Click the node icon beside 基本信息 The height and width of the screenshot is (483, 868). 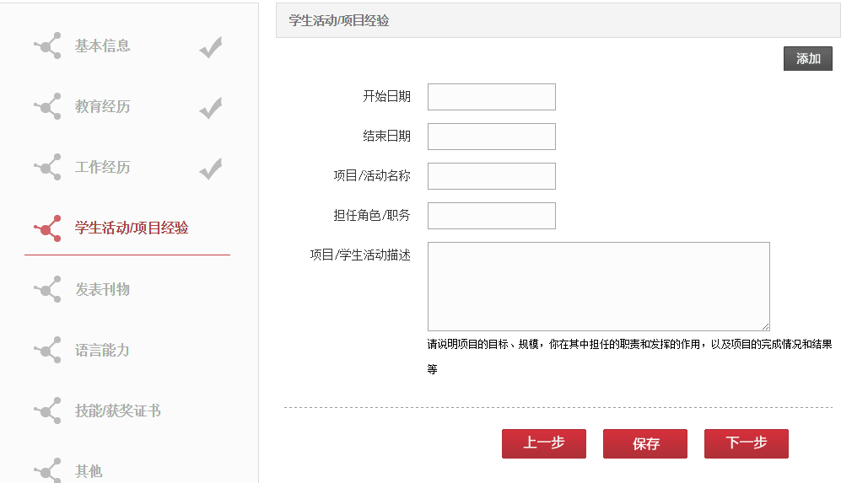point(47,46)
